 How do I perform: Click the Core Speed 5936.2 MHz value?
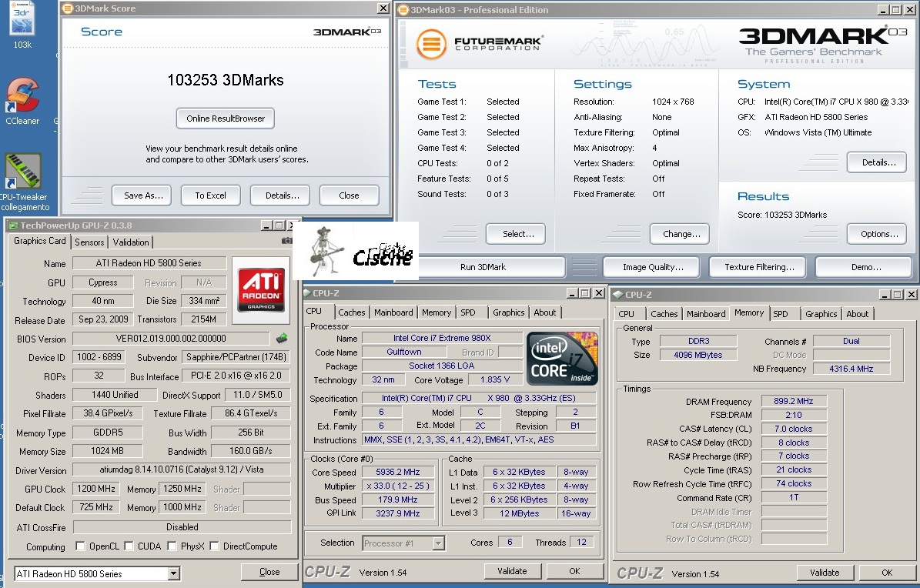click(398, 472)
